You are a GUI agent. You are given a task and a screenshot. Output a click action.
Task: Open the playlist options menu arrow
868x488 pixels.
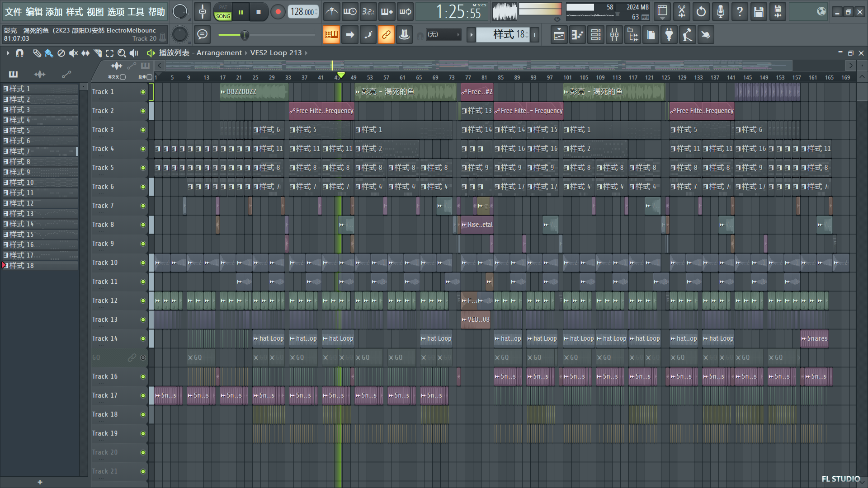8,53
